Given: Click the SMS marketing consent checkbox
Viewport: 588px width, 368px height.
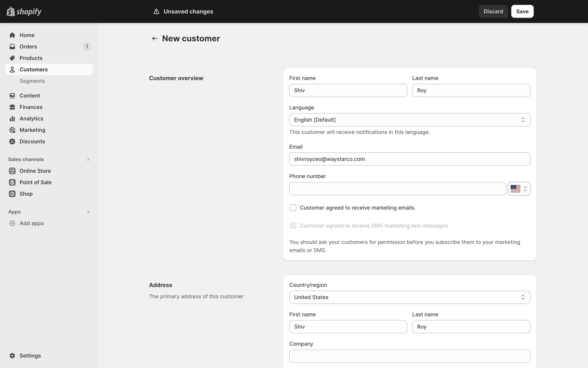Looking at the screenshot, I should point(293,226).
